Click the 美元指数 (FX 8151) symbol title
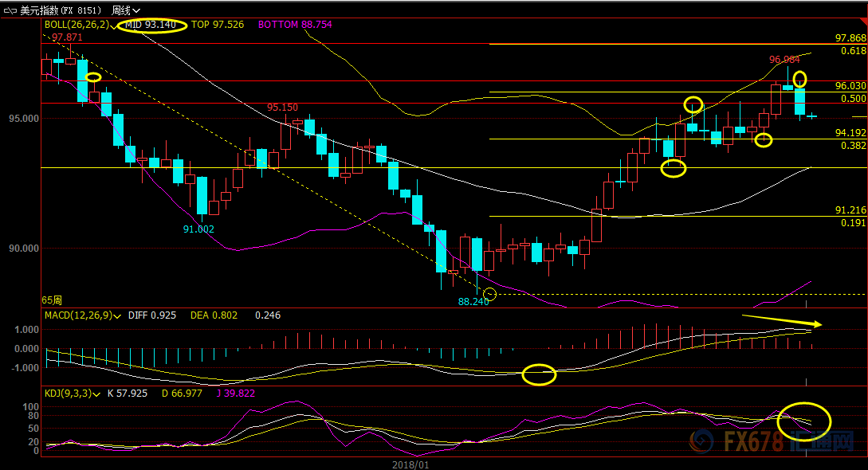This screenshot has height=470, width=868. pos(60,10)
